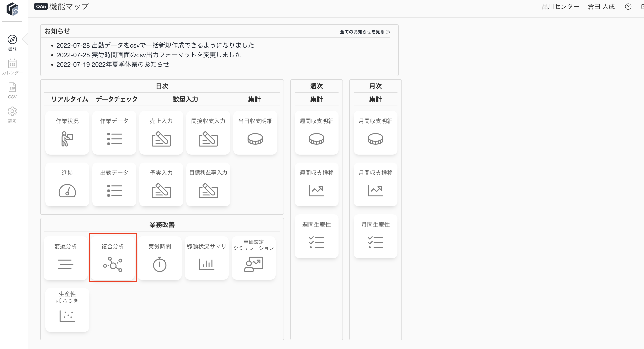Open the csv出力フォーマット変更 notice
Screen dimensions: 644x349
(149, 55)
